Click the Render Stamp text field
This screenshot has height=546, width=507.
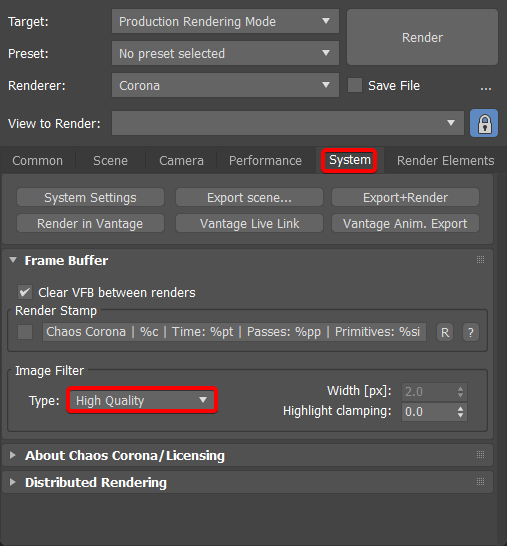pos(234,332)
